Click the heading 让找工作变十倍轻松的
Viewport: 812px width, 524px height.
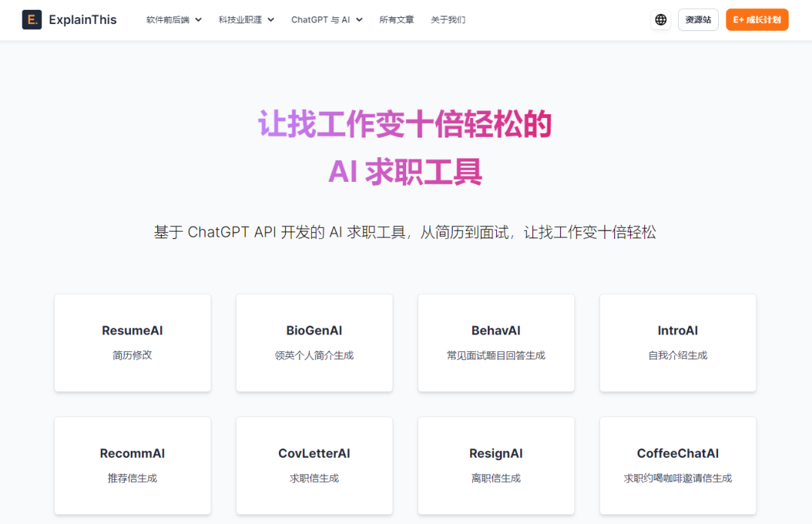pyautogui.click(x=405, y=124)
